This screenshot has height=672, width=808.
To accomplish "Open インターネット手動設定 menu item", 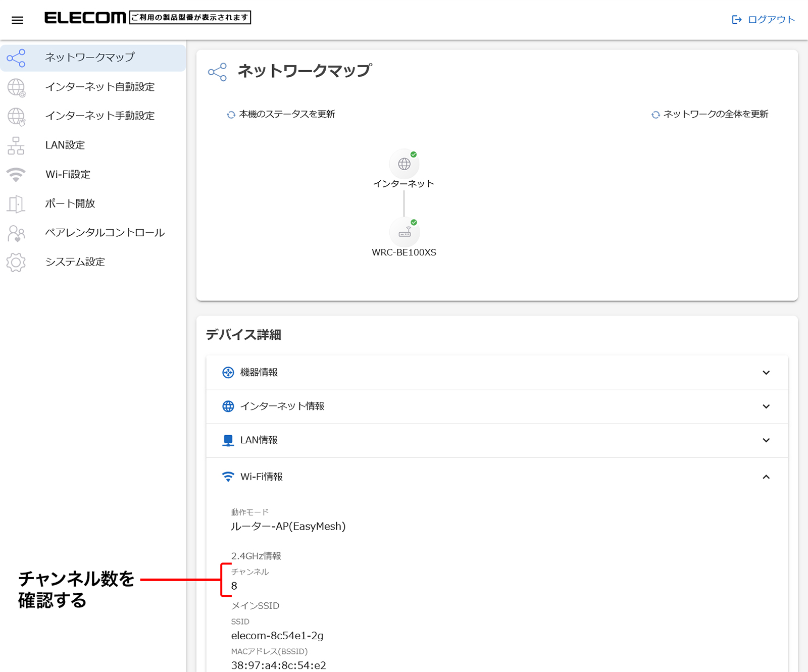I will 100,116.
